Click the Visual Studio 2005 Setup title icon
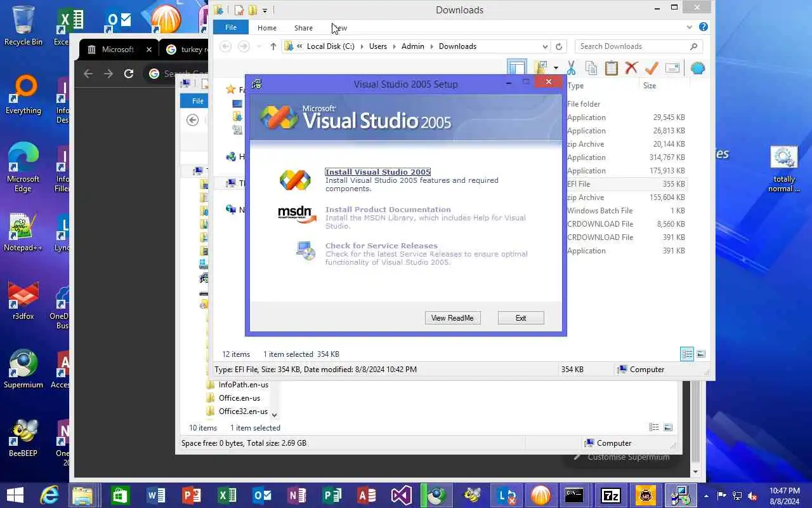The height and width of the screenshot is (508, 812). coord(257,84)
